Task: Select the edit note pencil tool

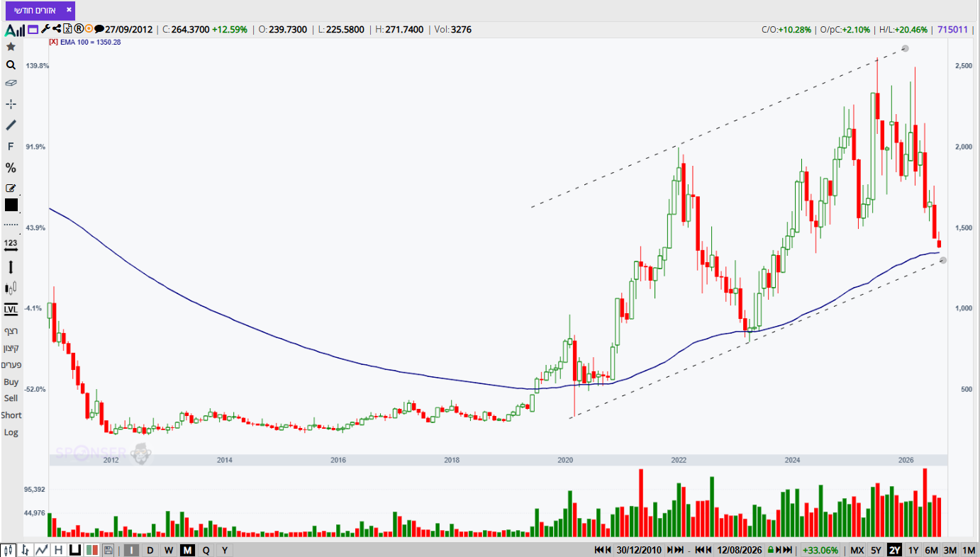Action: 11,189
